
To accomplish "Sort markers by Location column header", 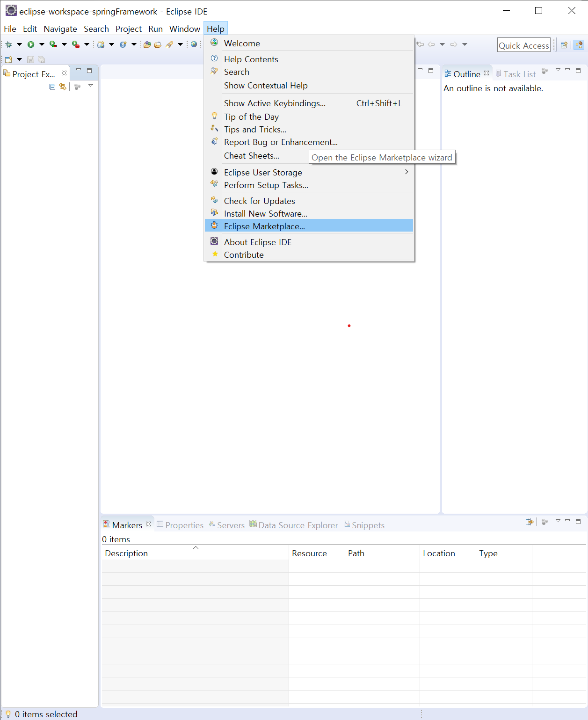I will pyautogui.click(x=448, y=553).
